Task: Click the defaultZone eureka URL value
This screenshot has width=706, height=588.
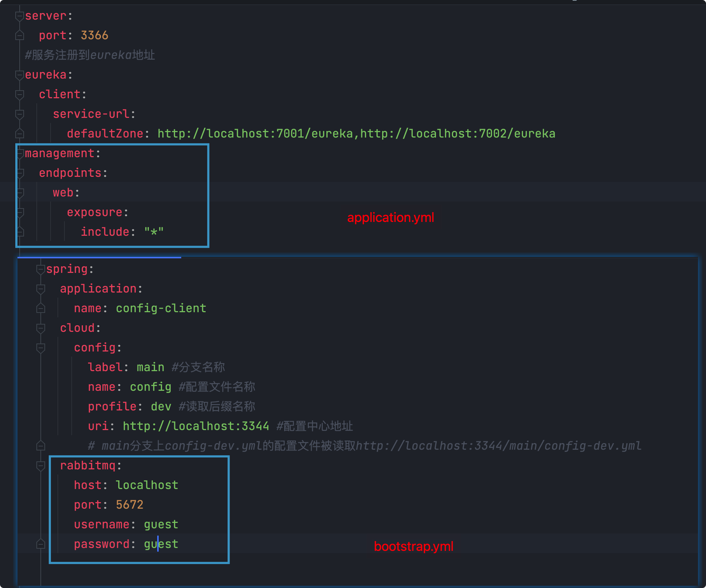Action: click(356, 134)
